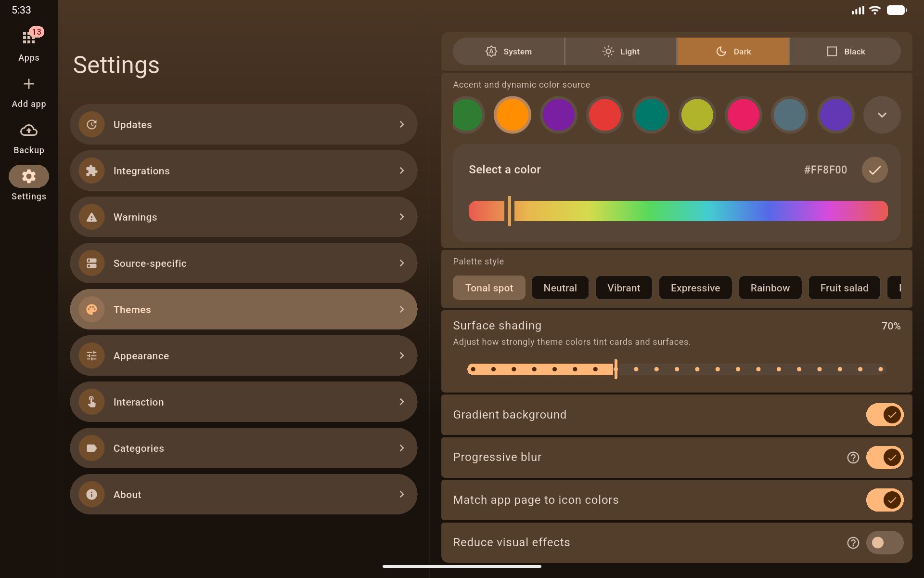
Task: Click the 13 notification badge
Action: pos(37,32)
